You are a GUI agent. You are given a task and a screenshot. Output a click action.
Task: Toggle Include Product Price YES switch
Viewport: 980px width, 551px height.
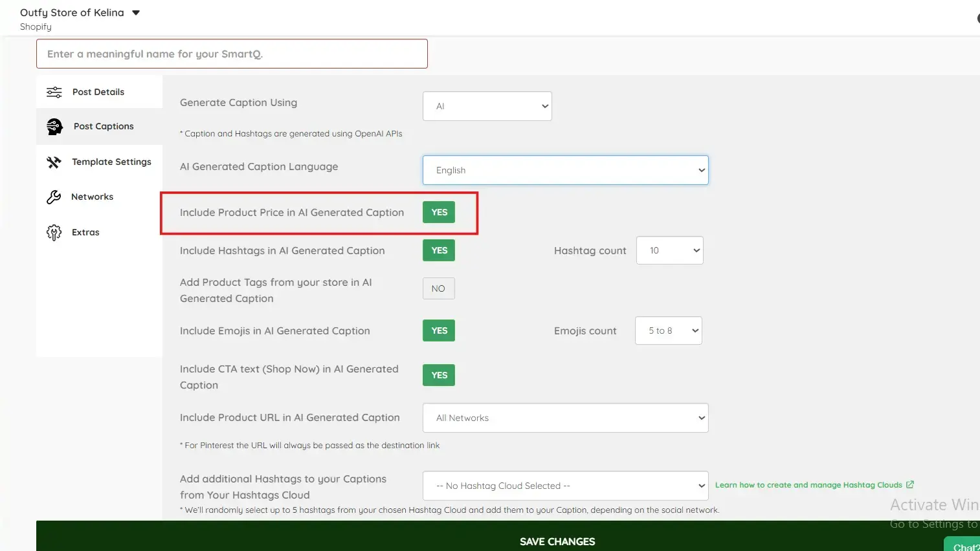[439, 212]
